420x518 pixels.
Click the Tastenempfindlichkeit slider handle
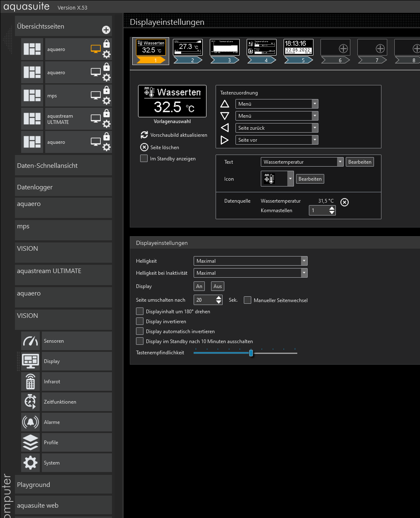point(251,353)
